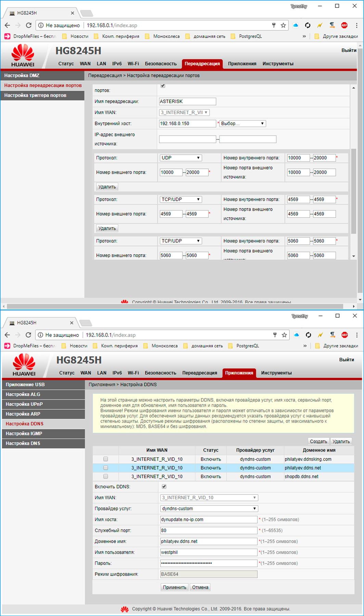Open Настройка DMZ in sidebar
This screenshot has height=616, width=364.
42,75
